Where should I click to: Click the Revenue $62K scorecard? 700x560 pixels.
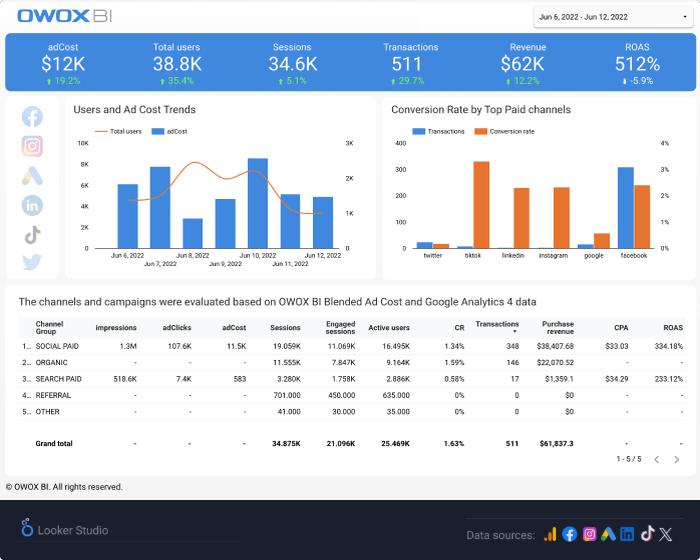coord(523,63)
